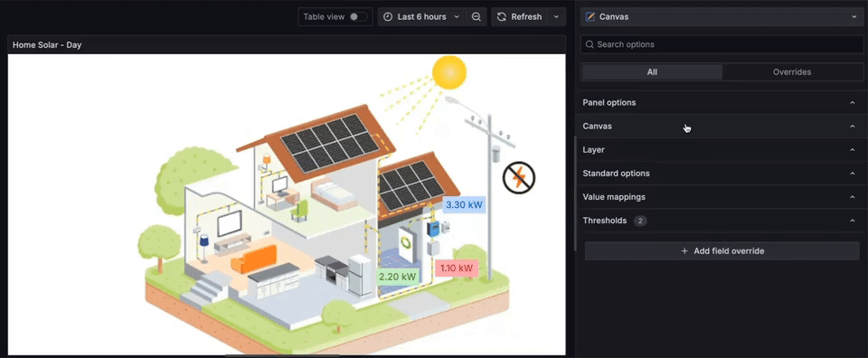
Task: Click the Add field override button
Action: tap(722, 251)
